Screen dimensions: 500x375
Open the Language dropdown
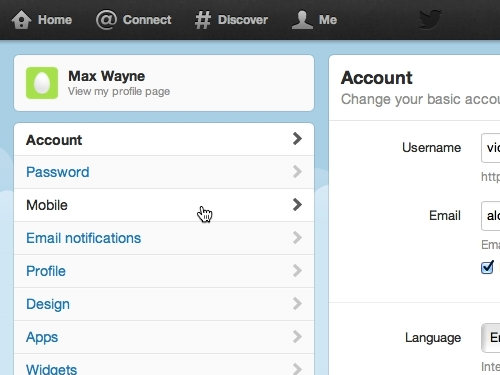coord(491,338)
